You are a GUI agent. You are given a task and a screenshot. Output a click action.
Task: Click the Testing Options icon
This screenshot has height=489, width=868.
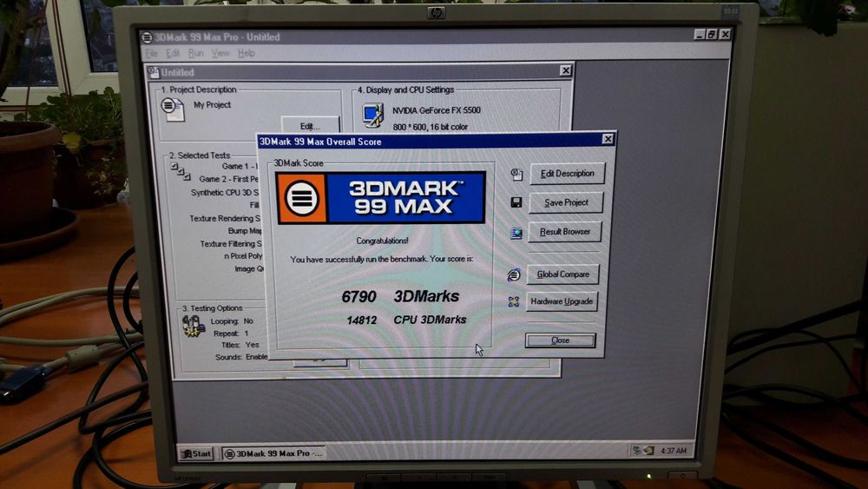194,327
